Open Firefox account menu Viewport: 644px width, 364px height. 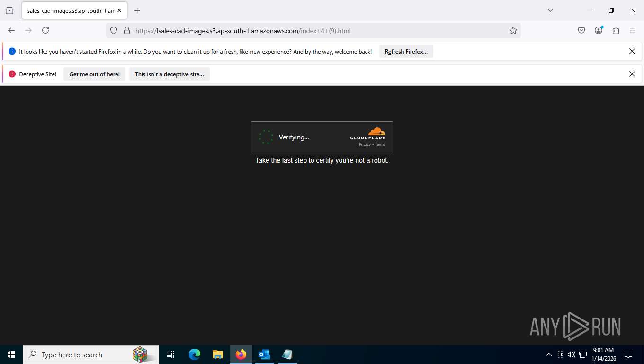point(599,30)
